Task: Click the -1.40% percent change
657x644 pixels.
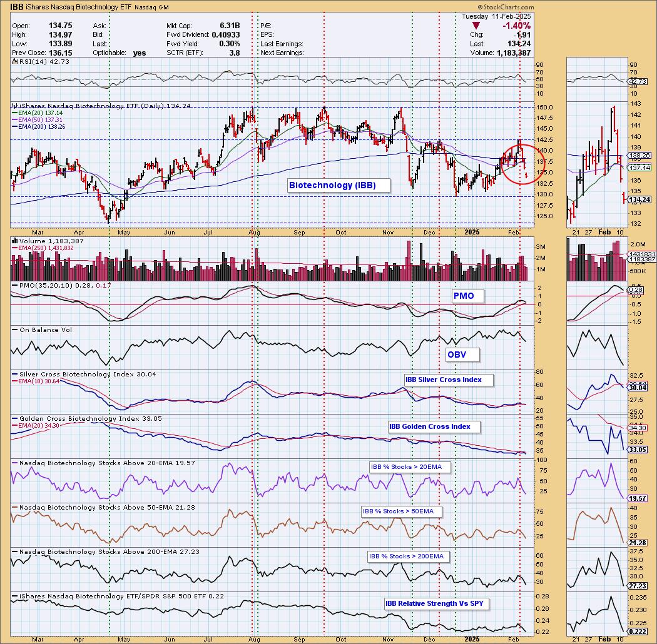Action: [x=516, y=26]
